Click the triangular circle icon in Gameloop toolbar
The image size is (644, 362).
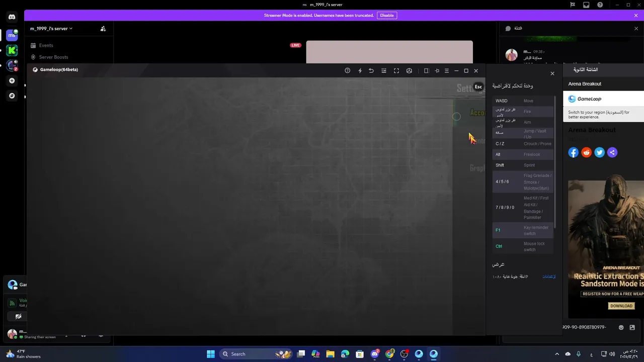tap(409, 70)
